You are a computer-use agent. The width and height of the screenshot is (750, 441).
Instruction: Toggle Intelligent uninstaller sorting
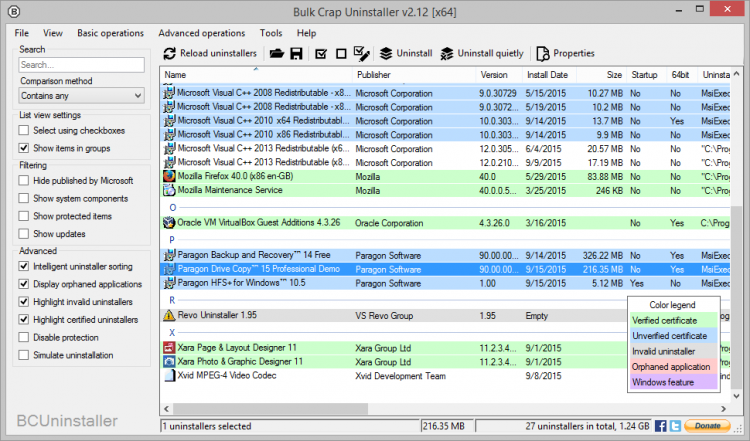tap(23, 266)
